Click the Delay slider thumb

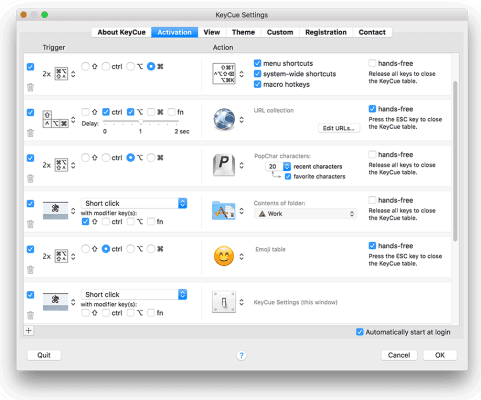coord(141,122)
